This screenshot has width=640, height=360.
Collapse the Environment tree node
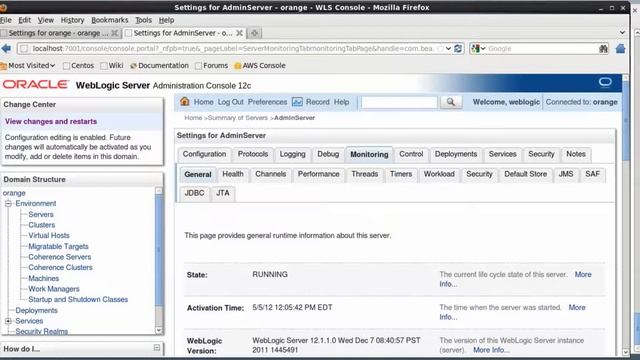pyautogui.click(x=8, y=203)
